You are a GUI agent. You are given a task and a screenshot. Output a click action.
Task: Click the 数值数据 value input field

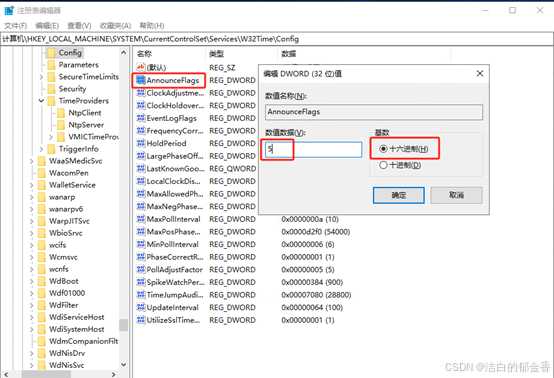tap(313, 149)
